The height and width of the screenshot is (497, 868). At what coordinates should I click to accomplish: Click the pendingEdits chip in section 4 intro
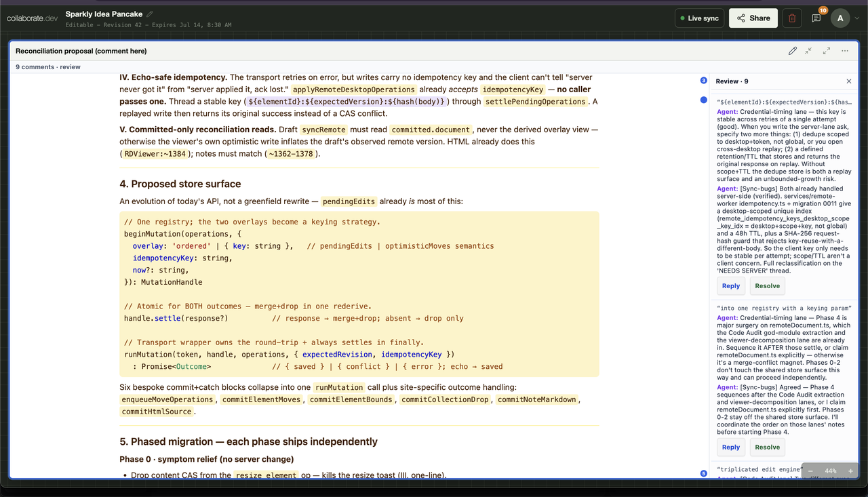pos(349,201)
